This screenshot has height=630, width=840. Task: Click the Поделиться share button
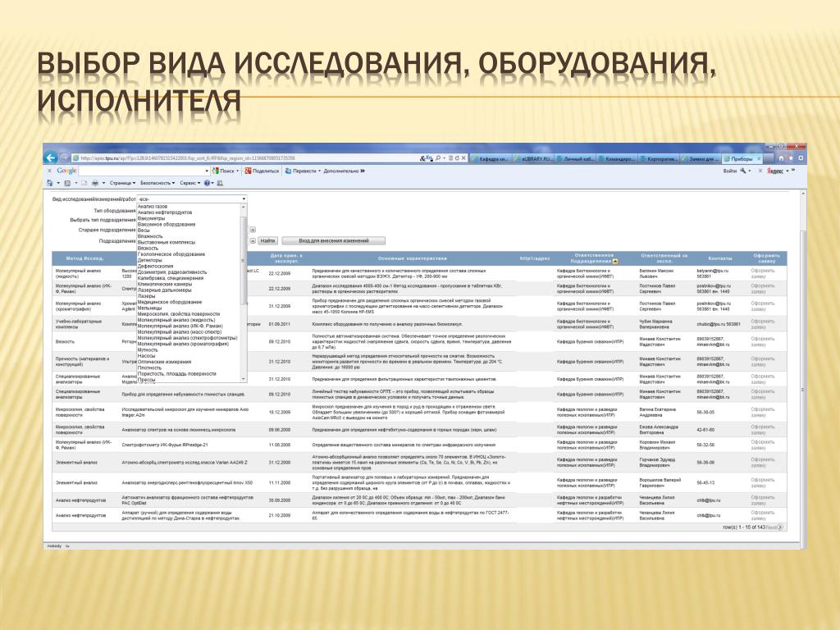click(x=262, y=171)
